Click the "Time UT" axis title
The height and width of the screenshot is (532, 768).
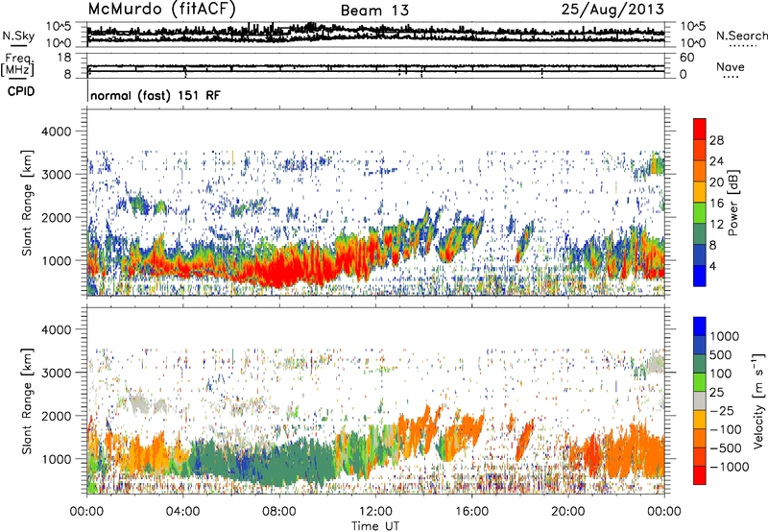375,526
